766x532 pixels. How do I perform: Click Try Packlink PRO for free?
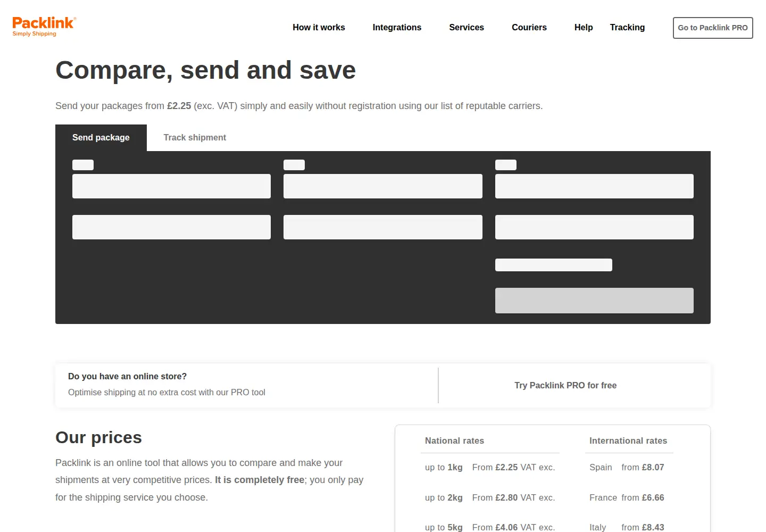pos(565,385)
